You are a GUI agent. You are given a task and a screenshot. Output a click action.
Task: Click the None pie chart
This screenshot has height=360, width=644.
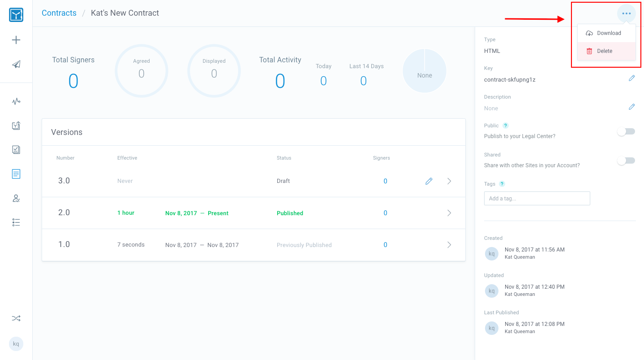425,71
